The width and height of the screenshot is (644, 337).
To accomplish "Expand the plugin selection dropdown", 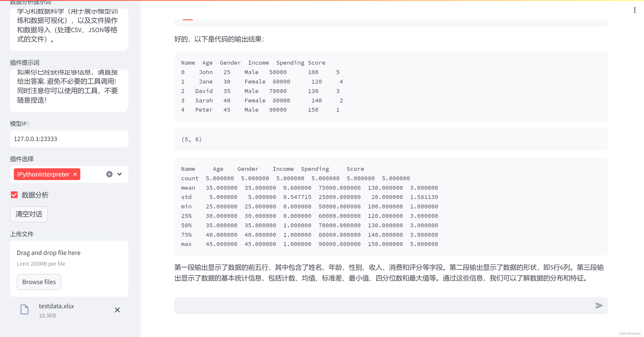I will 119,174.
